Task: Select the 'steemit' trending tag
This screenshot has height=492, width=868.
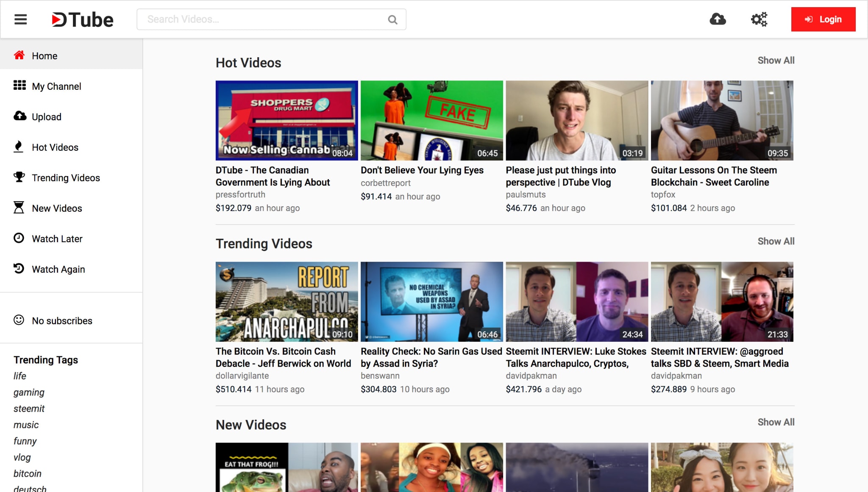Action: pos(29,409)
